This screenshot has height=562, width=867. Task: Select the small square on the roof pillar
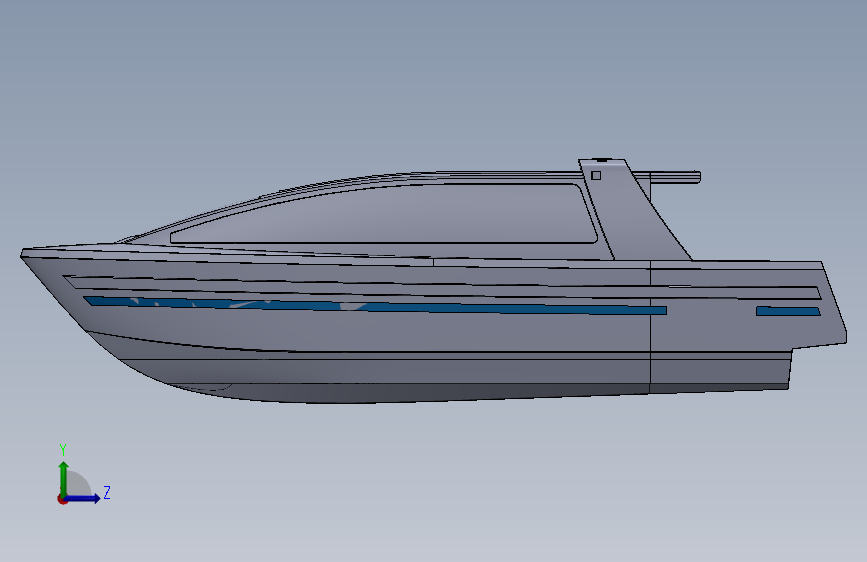[596, 175]
